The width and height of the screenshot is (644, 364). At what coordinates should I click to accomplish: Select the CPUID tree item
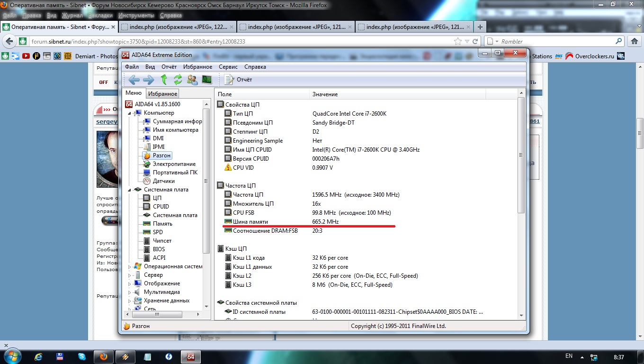point(156,207)
